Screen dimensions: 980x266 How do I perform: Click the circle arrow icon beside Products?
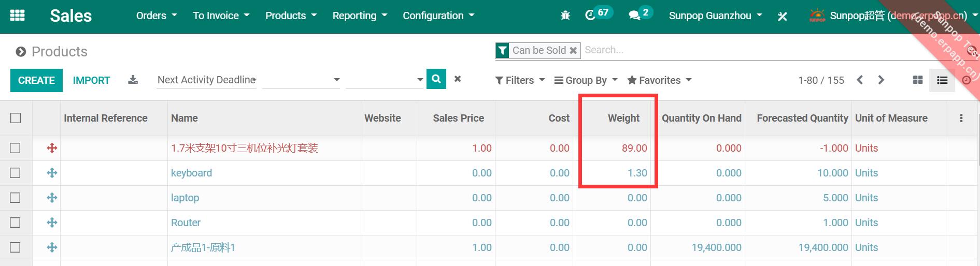click(x=21, y=52)
